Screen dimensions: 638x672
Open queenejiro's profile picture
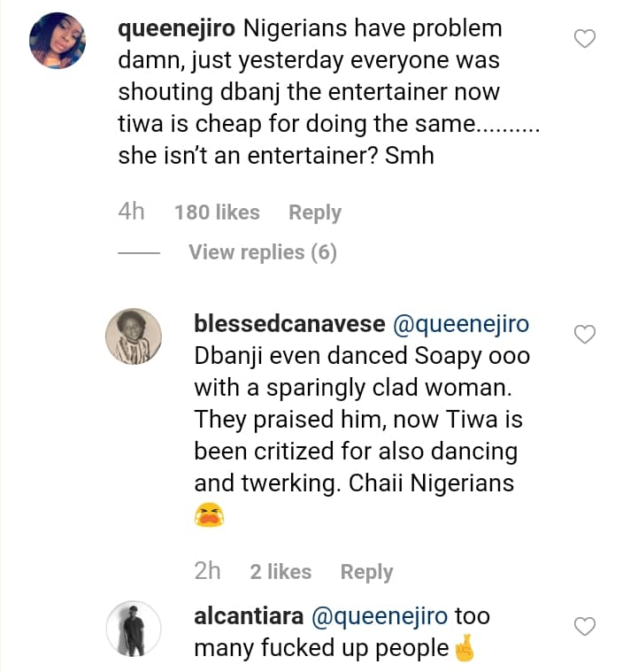[58, 40]
